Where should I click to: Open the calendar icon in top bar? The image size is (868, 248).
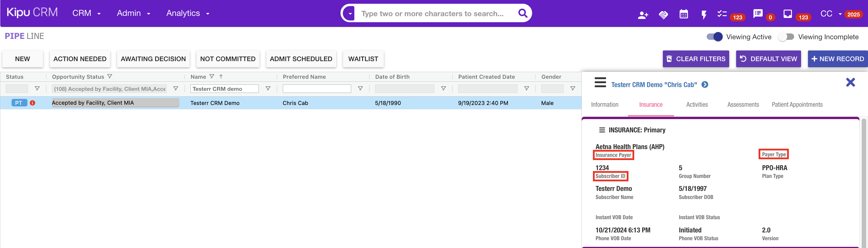pyautogui.click(x=683, y=14)
